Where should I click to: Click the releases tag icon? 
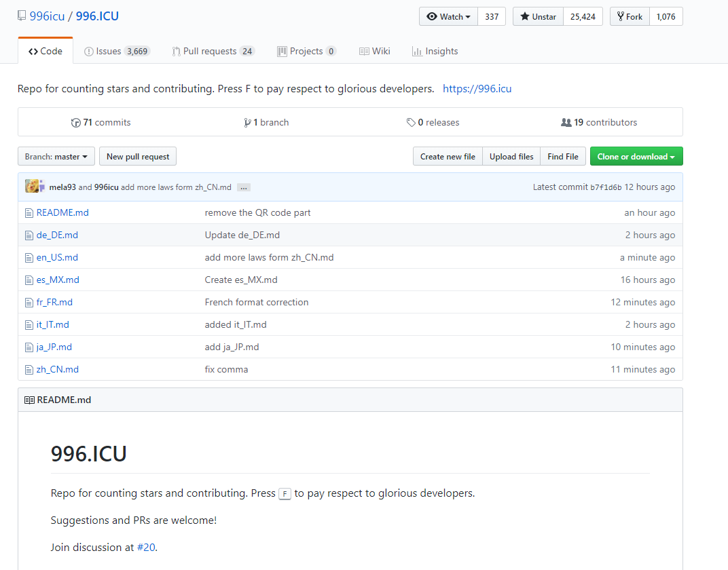click(411, 123)
